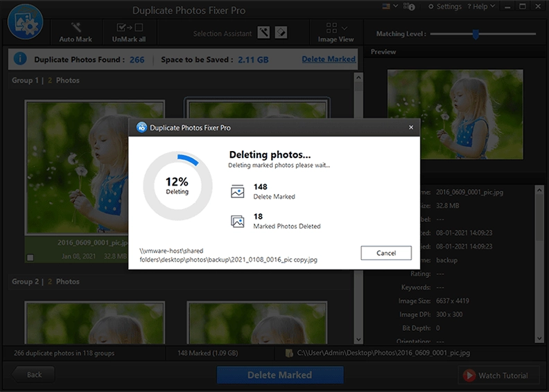Click '266 duplicate photos in 118 groups' status text

click(x=64, y=353)
